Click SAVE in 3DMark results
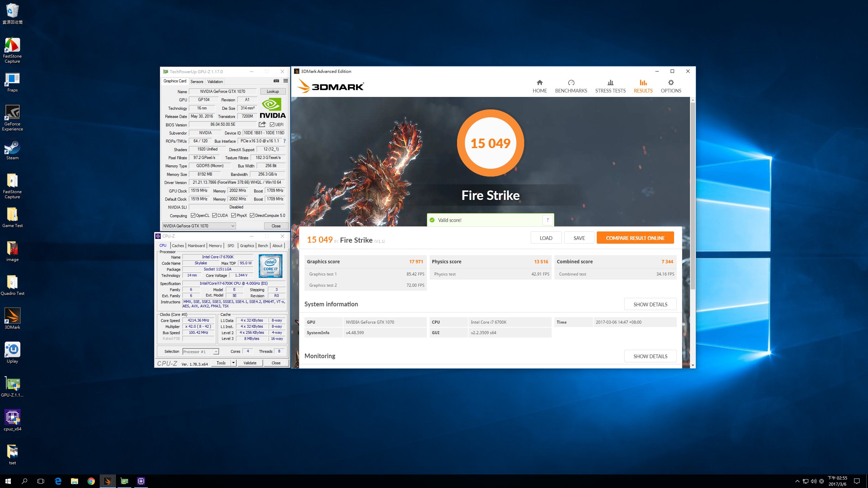 579,238
